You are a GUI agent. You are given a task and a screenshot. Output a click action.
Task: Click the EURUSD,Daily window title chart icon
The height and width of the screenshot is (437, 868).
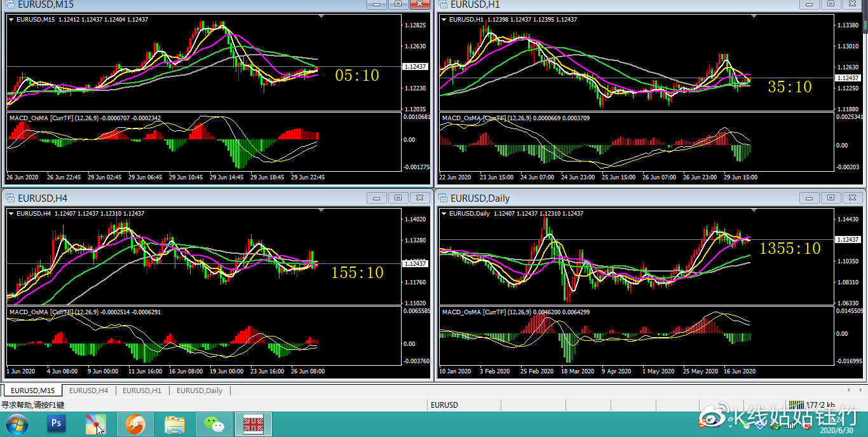(442, 198)
